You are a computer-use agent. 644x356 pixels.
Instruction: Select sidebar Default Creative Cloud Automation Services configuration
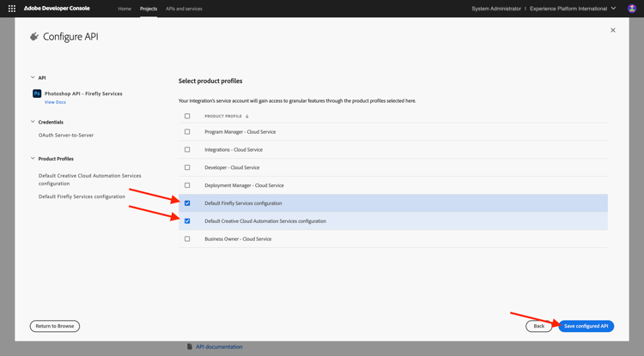point(89,179)
